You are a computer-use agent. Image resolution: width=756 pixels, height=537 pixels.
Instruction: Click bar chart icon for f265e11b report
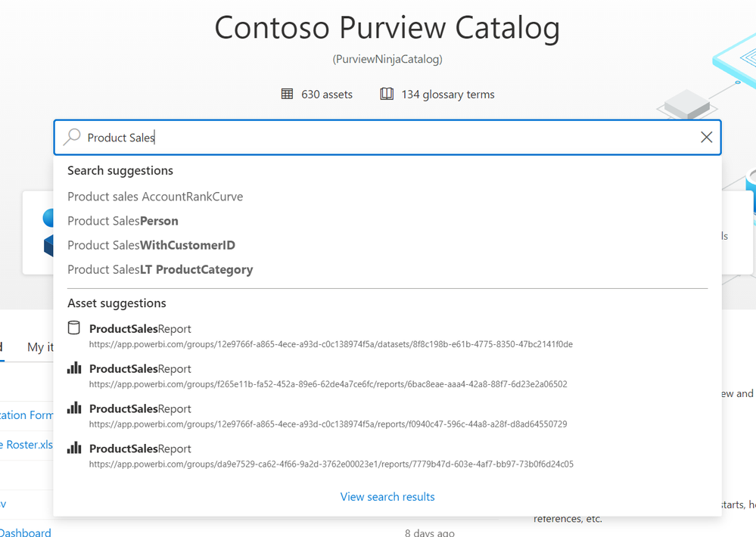coord(73,368)
